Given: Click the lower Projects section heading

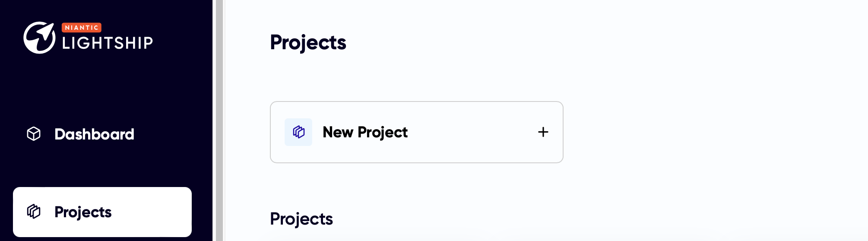Looking at the screenshot, I should click(301, 219).
